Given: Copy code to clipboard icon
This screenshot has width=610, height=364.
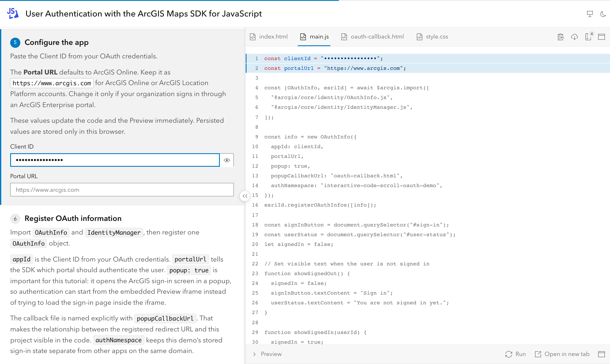Looking at the screenshot, I should (x=561, y=37).
